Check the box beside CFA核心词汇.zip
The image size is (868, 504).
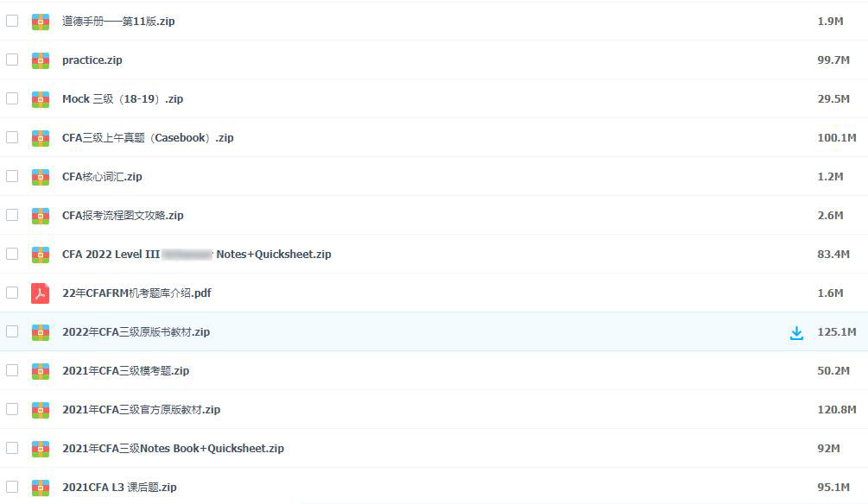(12, 176)
